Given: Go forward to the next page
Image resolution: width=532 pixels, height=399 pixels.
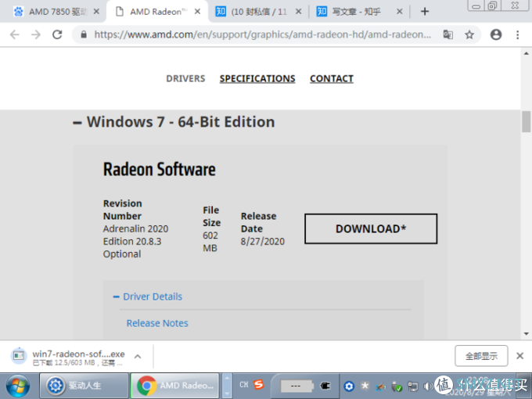Looking at the screenshot, I should [36, 34].
